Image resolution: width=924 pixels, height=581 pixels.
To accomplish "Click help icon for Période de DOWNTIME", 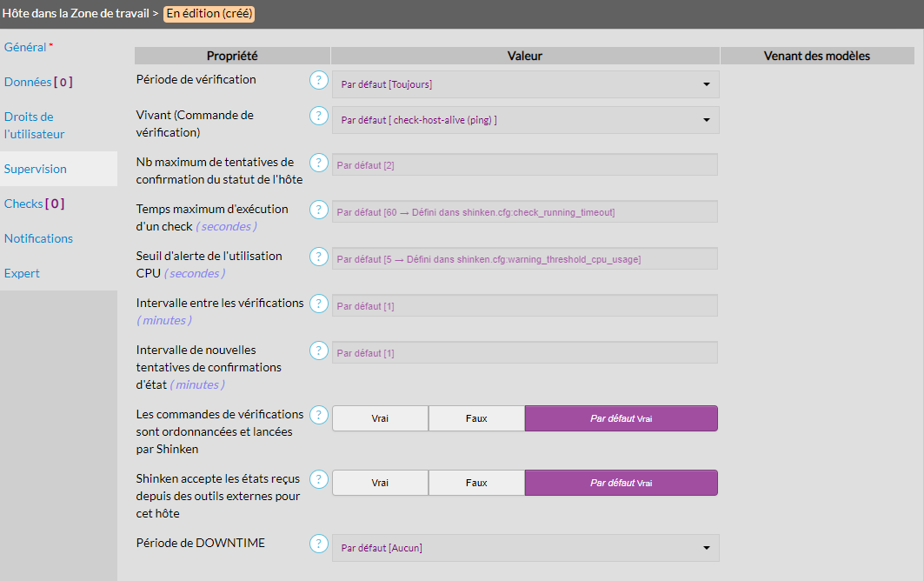I will pos(319,544).
